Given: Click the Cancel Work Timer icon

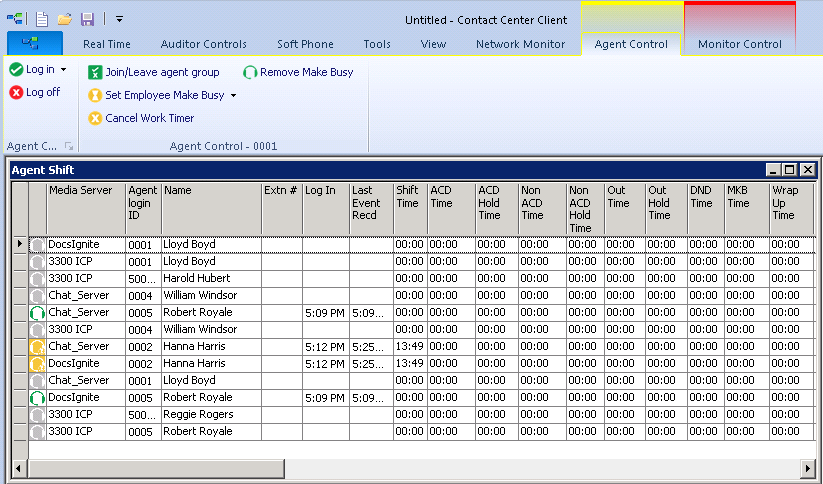Looking at the screenshot, I should tap(95, 118).
